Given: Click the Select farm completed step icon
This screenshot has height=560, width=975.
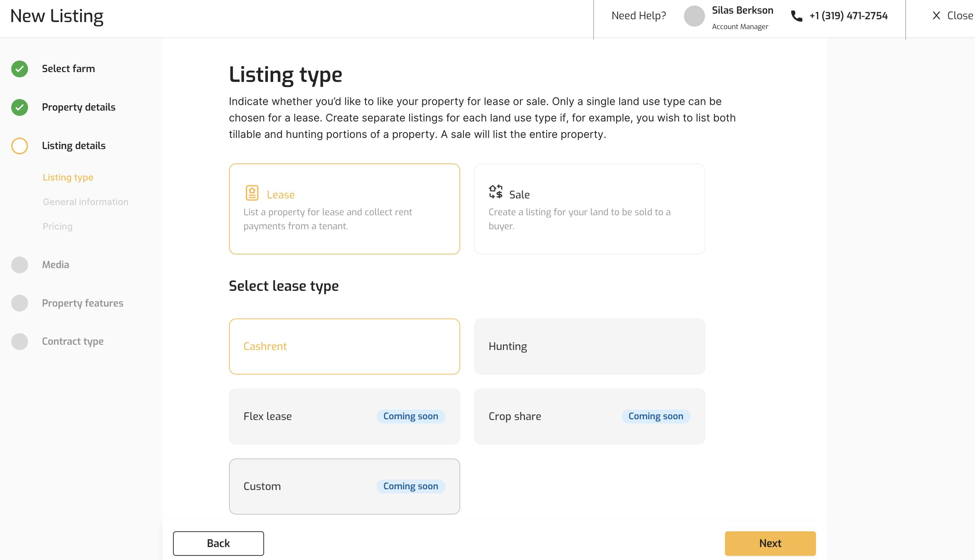Looking at the screenshot, I should (19, 68).
